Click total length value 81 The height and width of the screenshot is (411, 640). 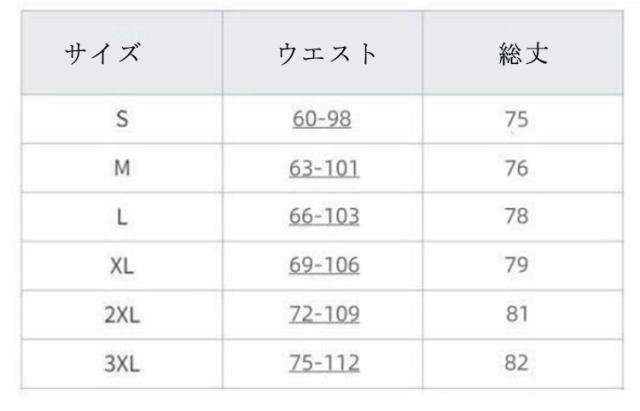pyautogui.click(x=516, y=314)
